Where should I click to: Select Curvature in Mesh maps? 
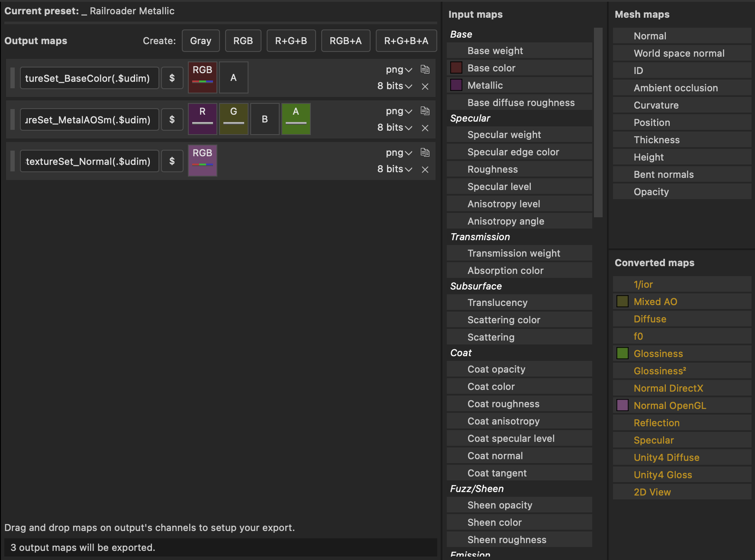(682, 105)
